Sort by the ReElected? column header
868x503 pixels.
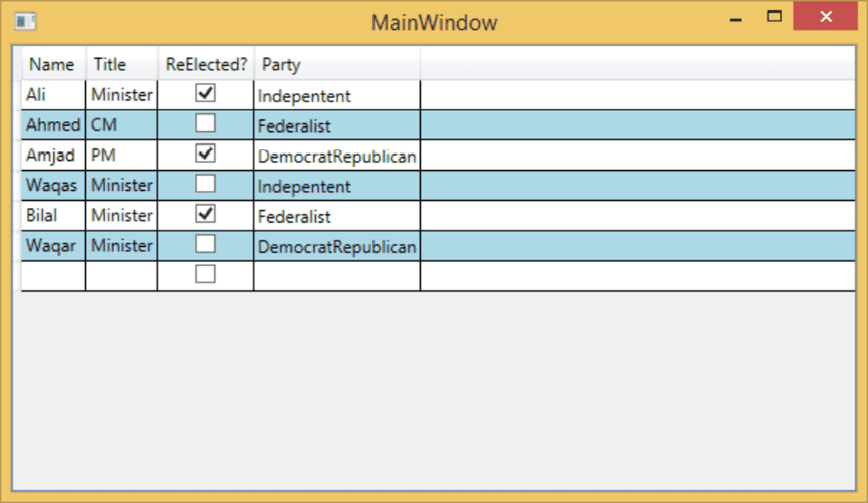(206, 64)
